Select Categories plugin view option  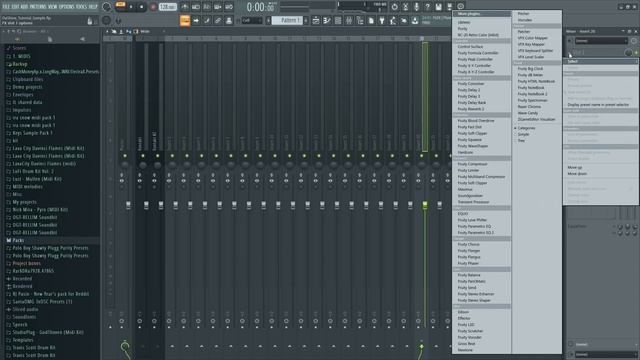point(526,128)
